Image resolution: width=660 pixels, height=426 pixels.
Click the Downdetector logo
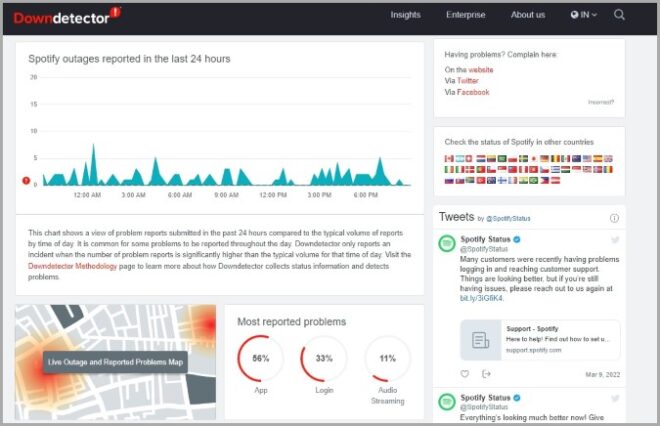coord(67,16)
